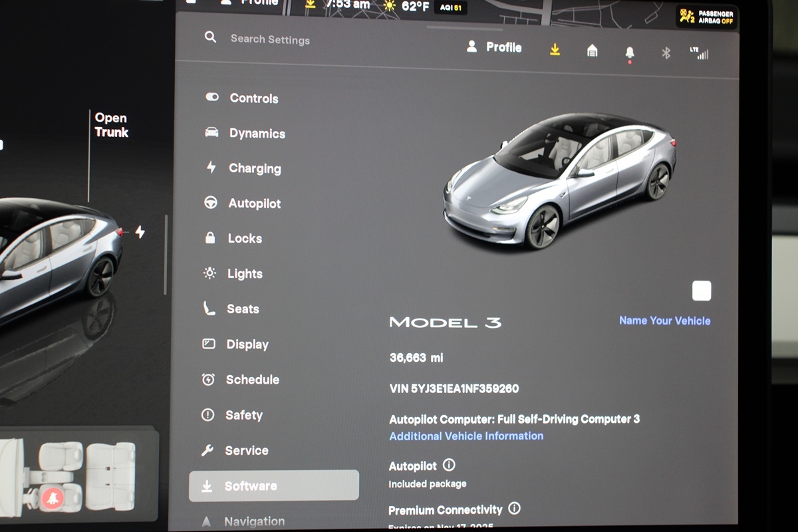Screen dimensions: 798x532
Task: Tap the Open Trunk button
Action: (x=111, y=125)
